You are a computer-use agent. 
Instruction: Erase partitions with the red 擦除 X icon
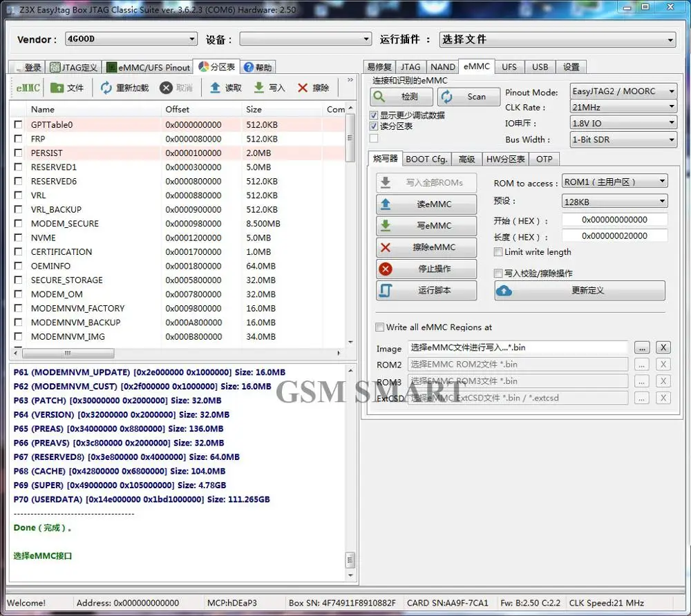pos(313,88)
